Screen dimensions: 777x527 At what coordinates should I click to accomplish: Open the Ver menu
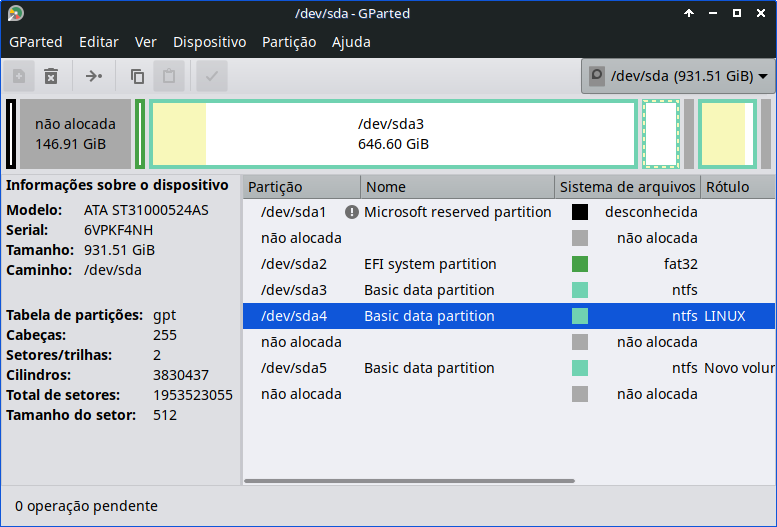(145, 42)
